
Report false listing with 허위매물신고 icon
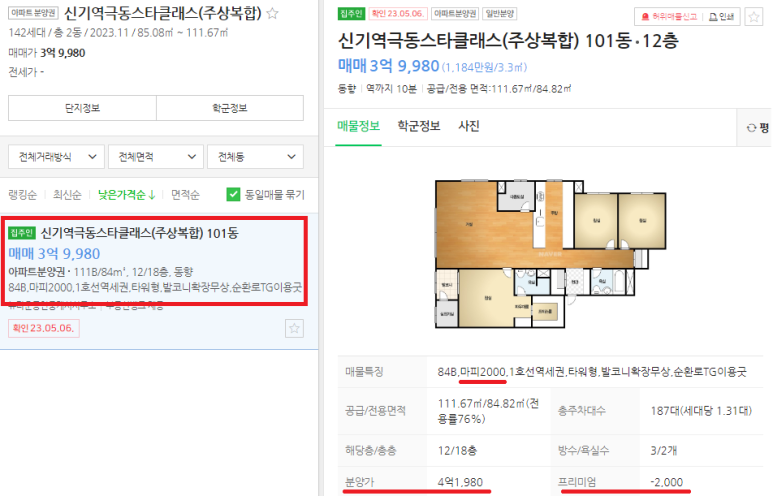[x=669, y=17]
